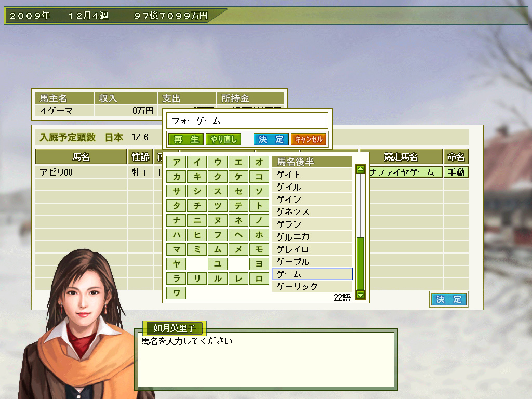Click the ケ katakana key
Image resolution: width=532 pixels, height=399 pixels.
click(x=238, y=177)
